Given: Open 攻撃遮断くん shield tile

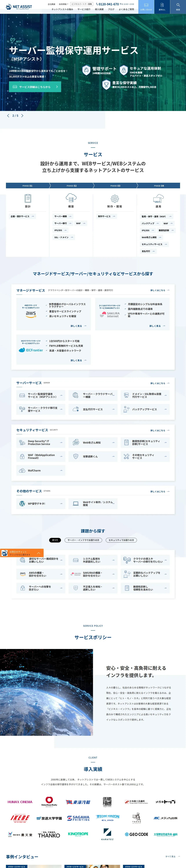Looking at the screenshot, I should (93, 457).
